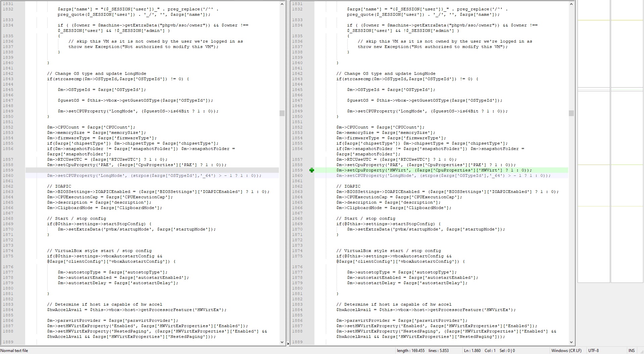Click the '// IOAPIC' comment in the right pane

pos(348,186)
